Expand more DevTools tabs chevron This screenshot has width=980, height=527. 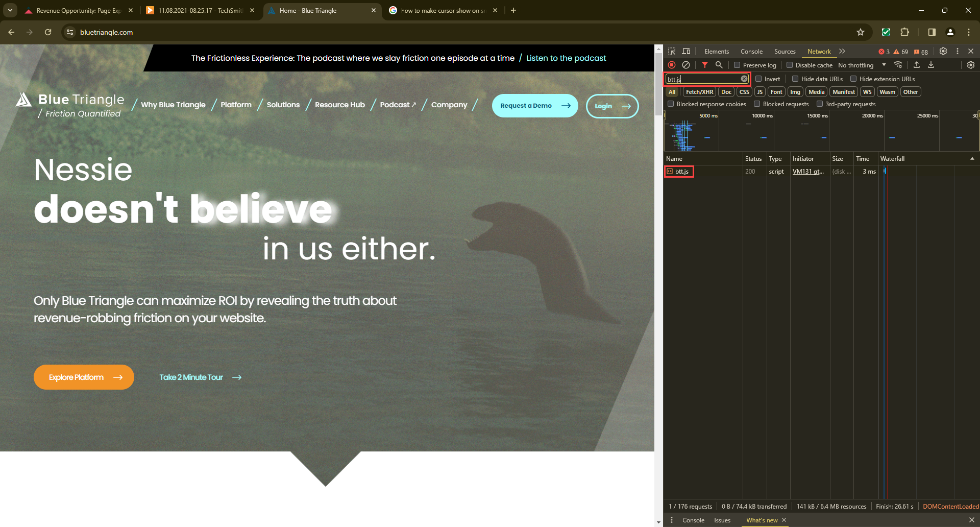(842, 52)
